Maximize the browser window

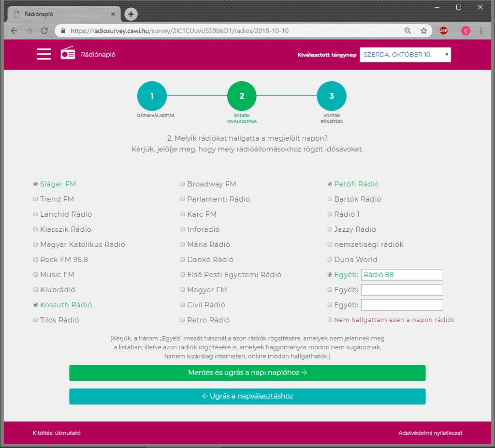pyautogui.click(x=459, y=7)
